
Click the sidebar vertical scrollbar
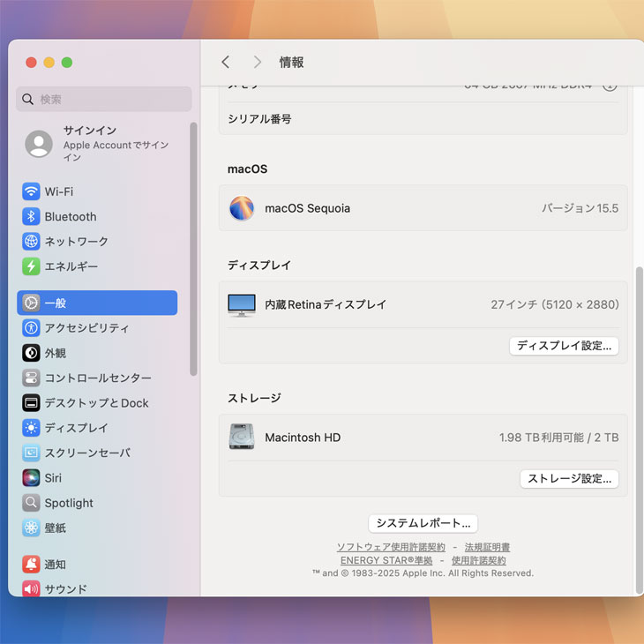coord(193,249)
